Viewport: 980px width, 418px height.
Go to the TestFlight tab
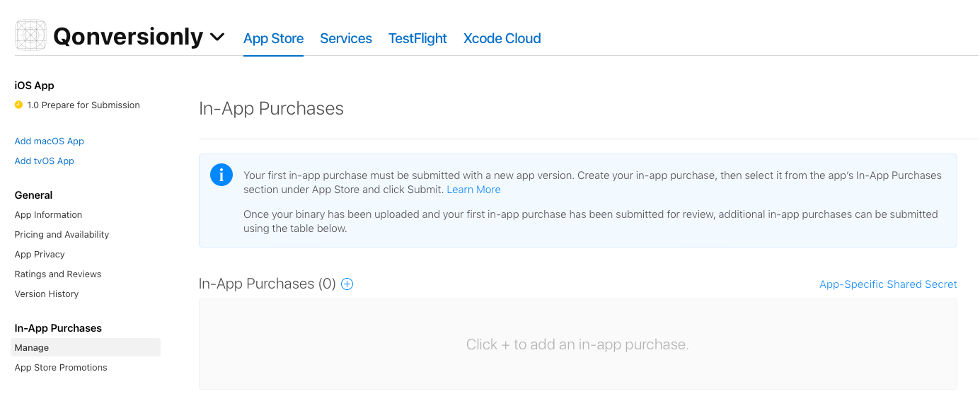pos(417,38)
